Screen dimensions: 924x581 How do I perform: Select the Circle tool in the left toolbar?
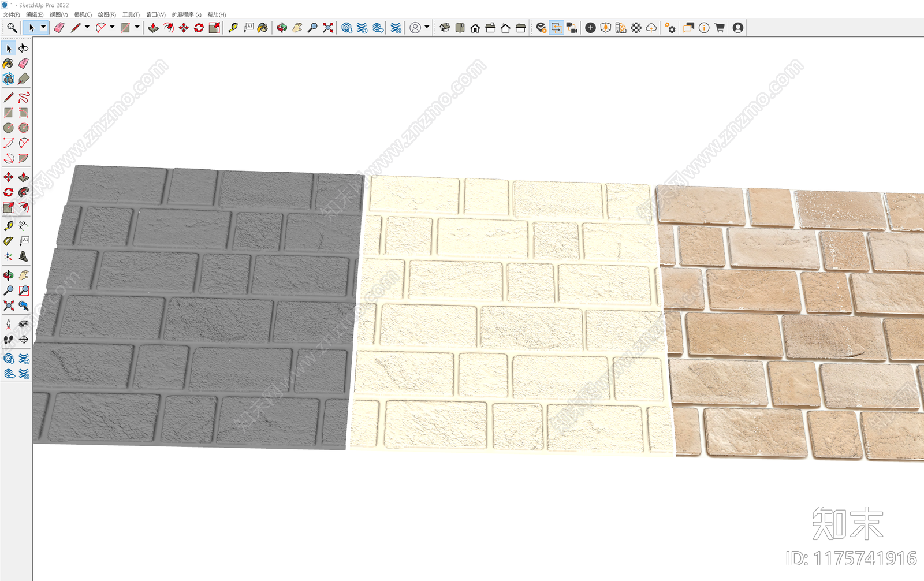[x=9, y=128]
